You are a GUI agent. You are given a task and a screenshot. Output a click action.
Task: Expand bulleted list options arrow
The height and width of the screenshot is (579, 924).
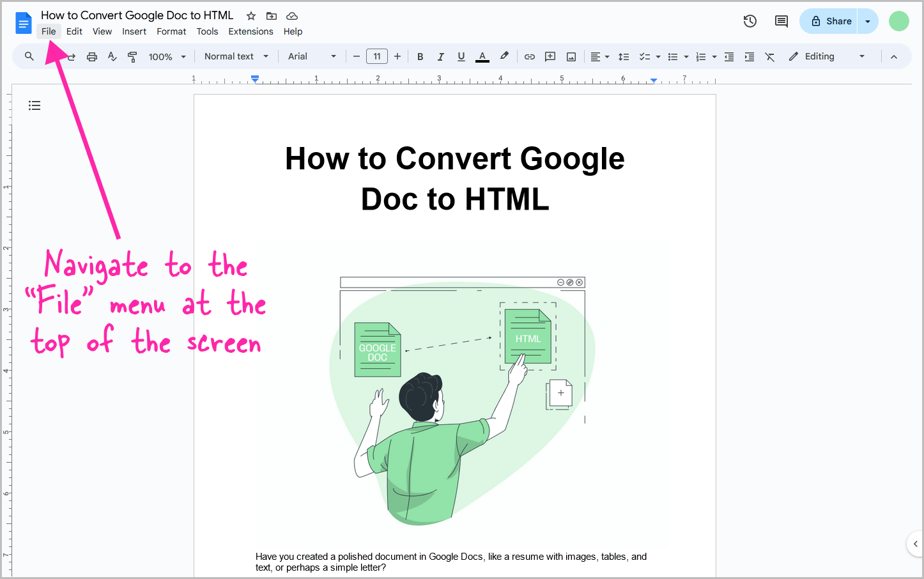686,57
